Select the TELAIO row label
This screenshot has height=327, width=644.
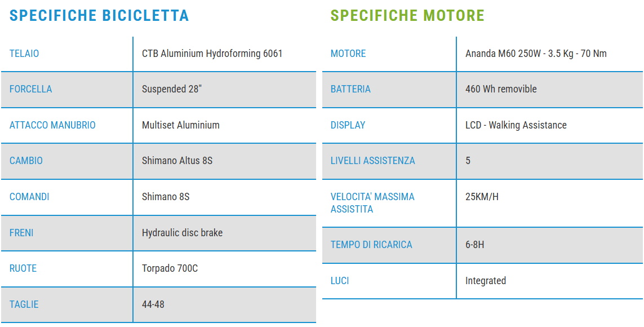[x=24, y=54]
